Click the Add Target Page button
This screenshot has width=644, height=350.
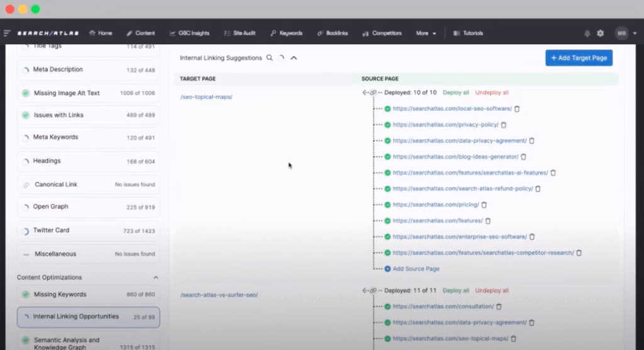pos(579,58)
